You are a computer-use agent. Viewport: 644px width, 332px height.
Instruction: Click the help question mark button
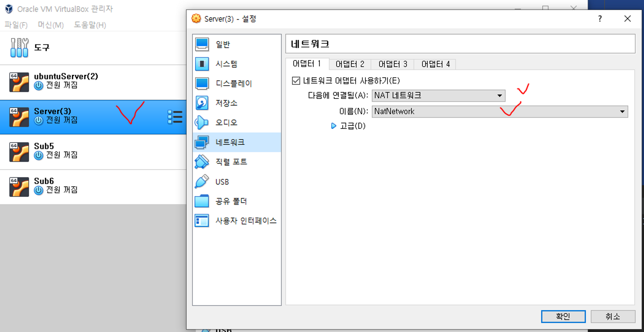(600, 19)
